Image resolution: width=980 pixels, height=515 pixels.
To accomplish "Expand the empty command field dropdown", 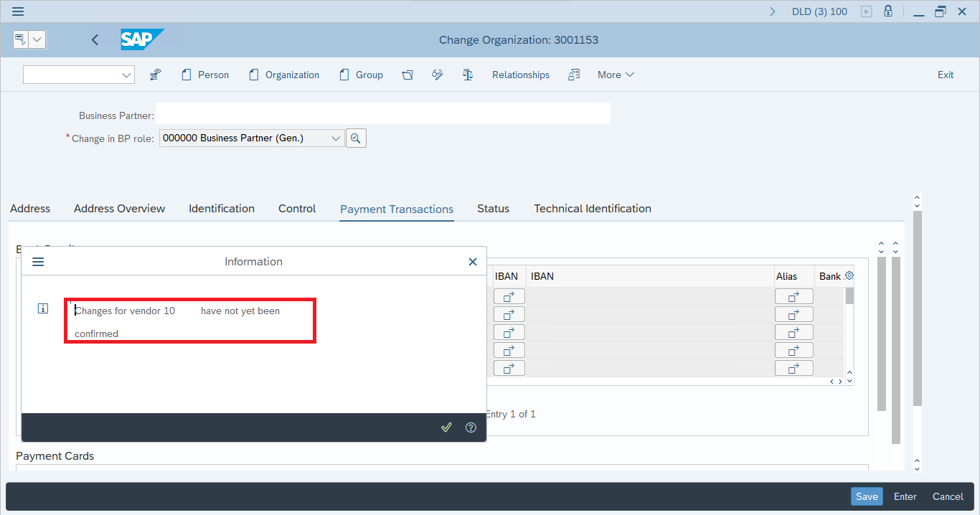I will click(127, 75).
